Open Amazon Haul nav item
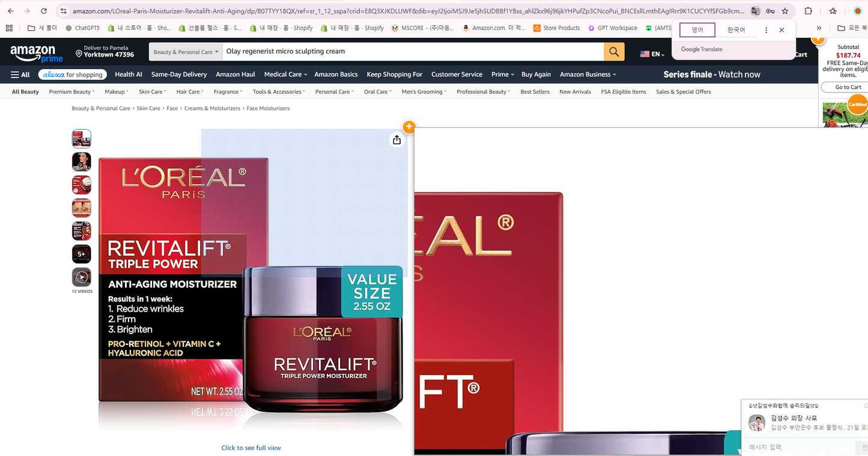The height and width of the screenshot is (456, 868). [235, 74]
